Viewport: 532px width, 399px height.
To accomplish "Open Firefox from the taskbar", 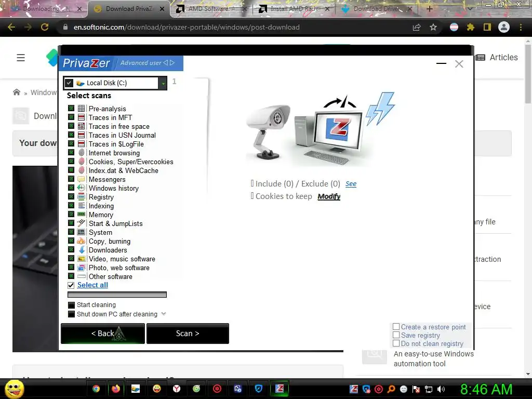I will tap(116, 389).
